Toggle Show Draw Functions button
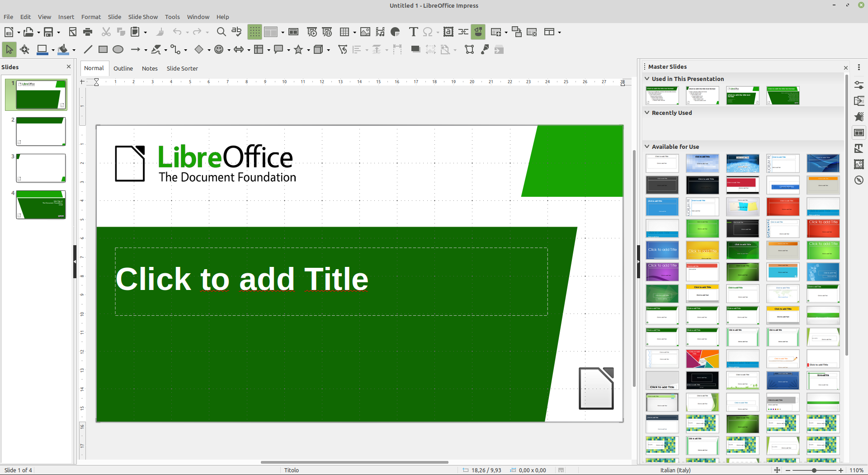The image size is (868, 475). [x=478, y=32]
